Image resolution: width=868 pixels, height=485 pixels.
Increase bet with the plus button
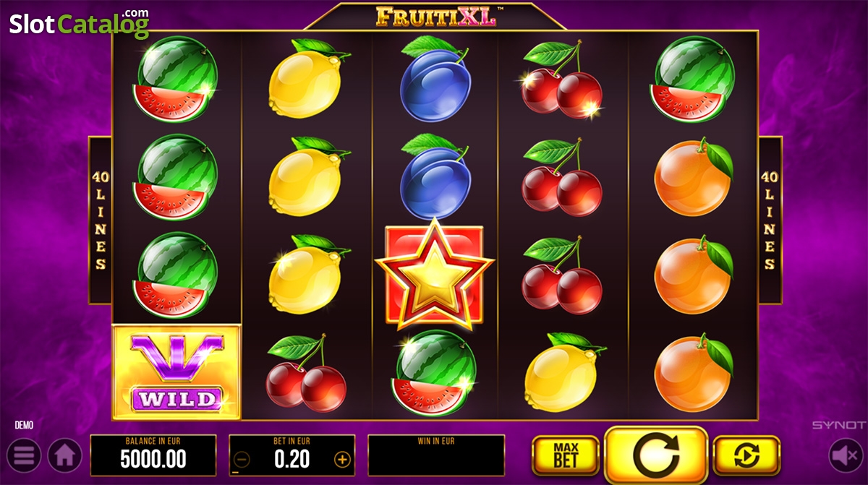point(342,459)
